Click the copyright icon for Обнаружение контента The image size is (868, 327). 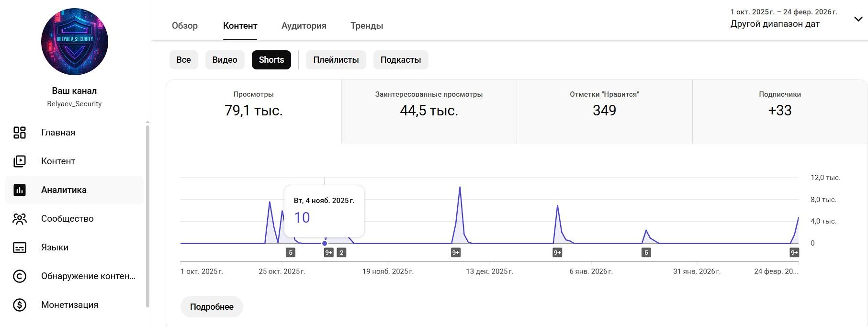20,276
